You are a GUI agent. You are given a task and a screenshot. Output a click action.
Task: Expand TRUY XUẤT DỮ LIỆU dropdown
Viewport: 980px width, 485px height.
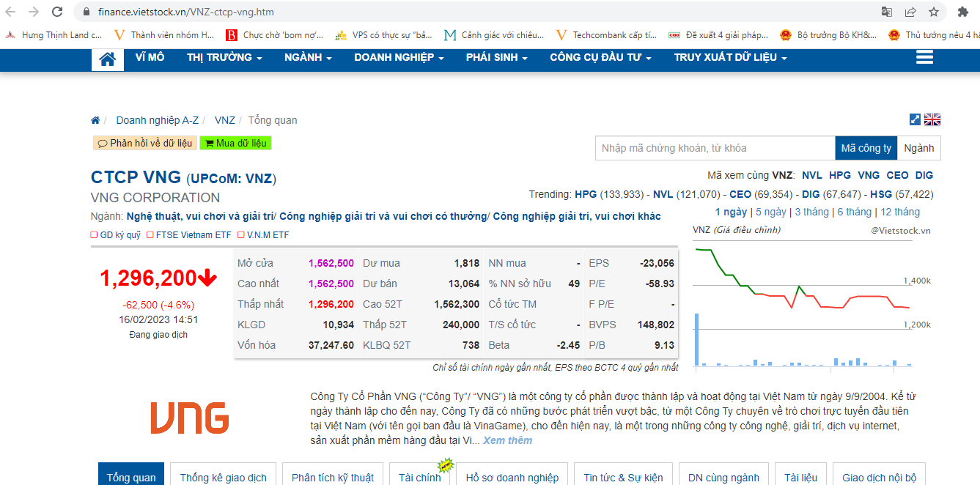[731, 57]
